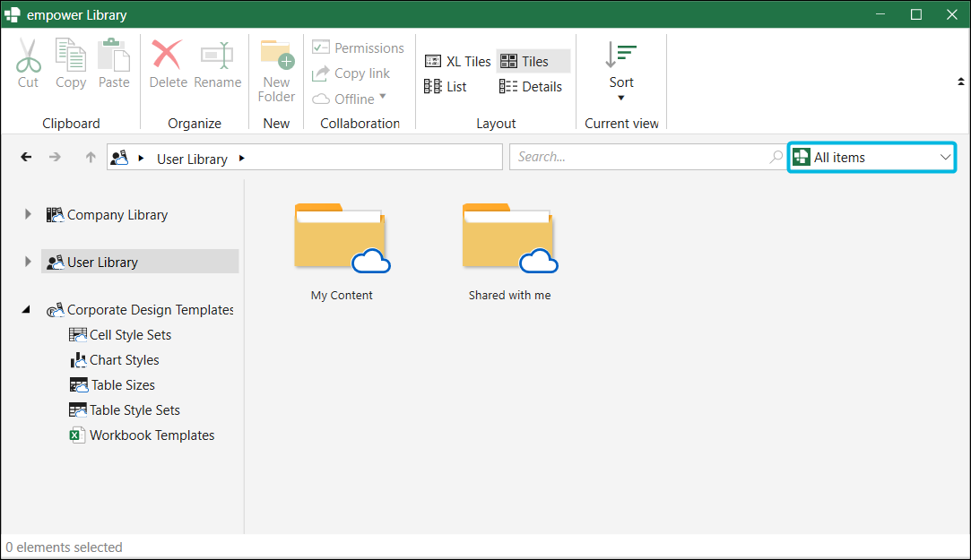Viewport: 971px width, 560px height.
Task: Open Workbook Templates
Action: 142,435
